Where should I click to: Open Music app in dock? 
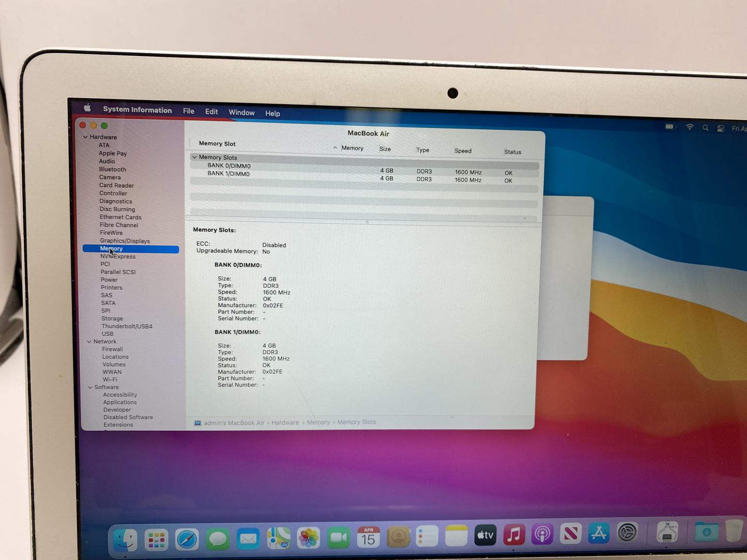click(x=514, y=535)
